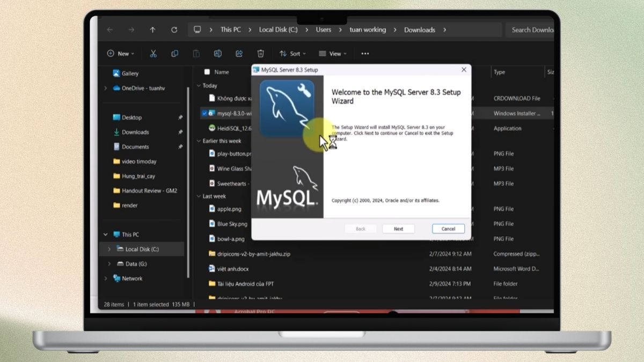Collapse the Earlier this week group
Screen dimensions: 644x362
coord(199,141)
